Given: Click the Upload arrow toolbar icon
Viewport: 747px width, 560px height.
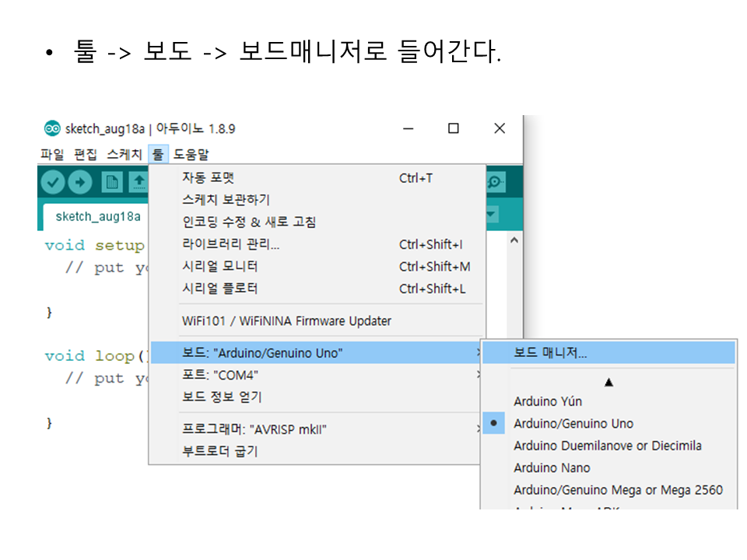Looking at the screenshot, I should pos(80,182).
